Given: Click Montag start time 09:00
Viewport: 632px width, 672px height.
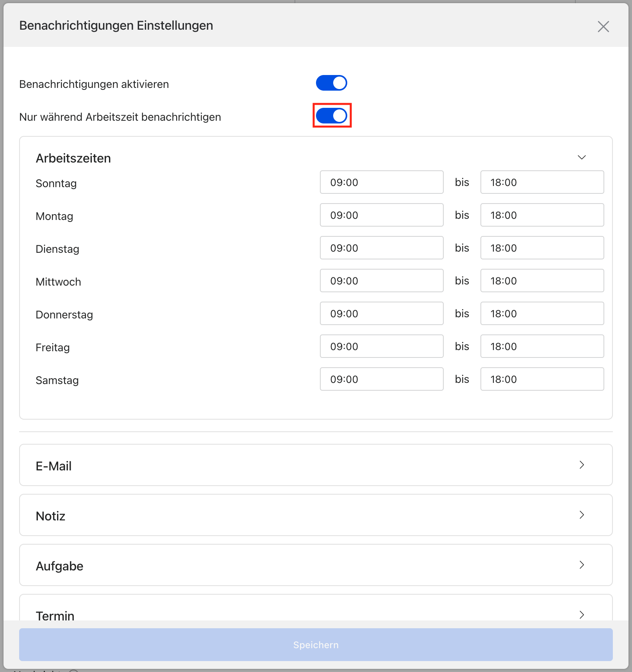Looking at the screenshot, I should point(381,215).
